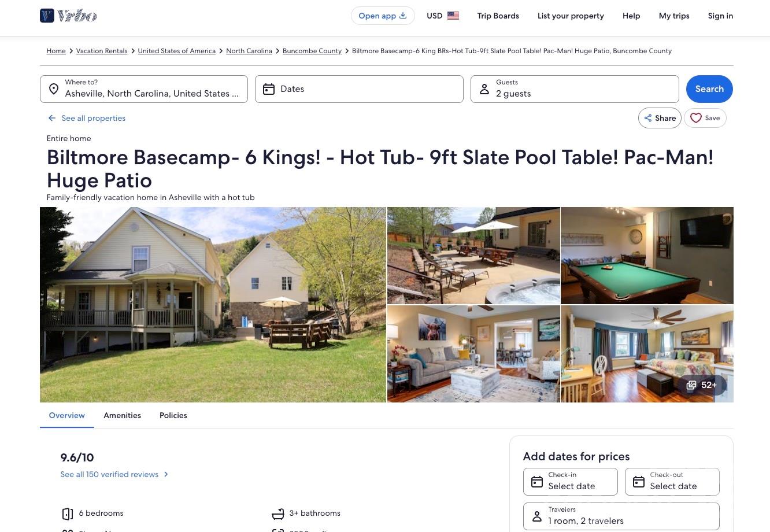
Task: Click the US flag currency icon
Action: pos(453,16)
